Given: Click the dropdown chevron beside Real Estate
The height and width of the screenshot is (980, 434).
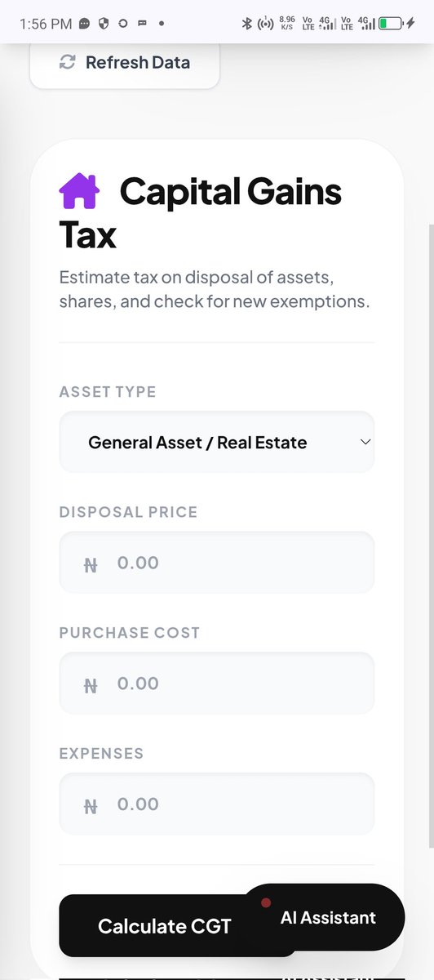Looking at the screenshot, I should pos(365,442).
